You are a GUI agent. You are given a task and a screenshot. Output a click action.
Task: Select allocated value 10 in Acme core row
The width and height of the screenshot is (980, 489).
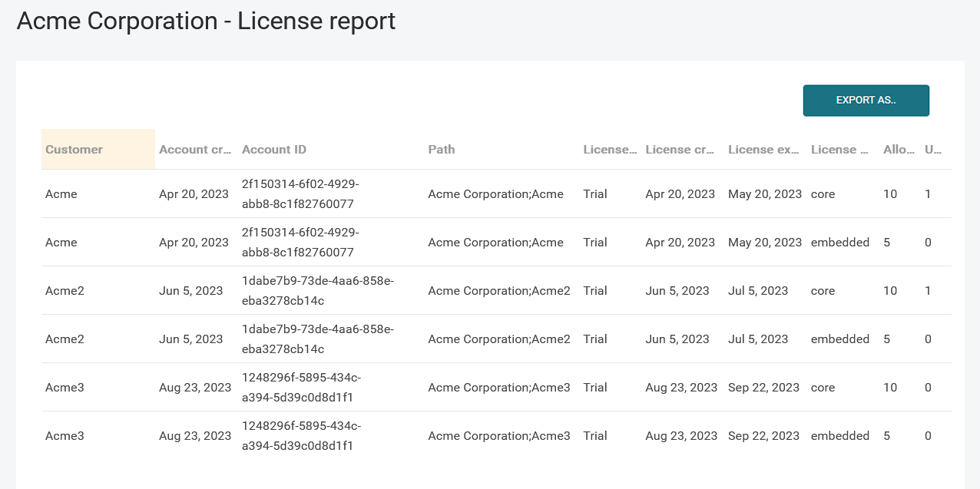pos(890,194)
